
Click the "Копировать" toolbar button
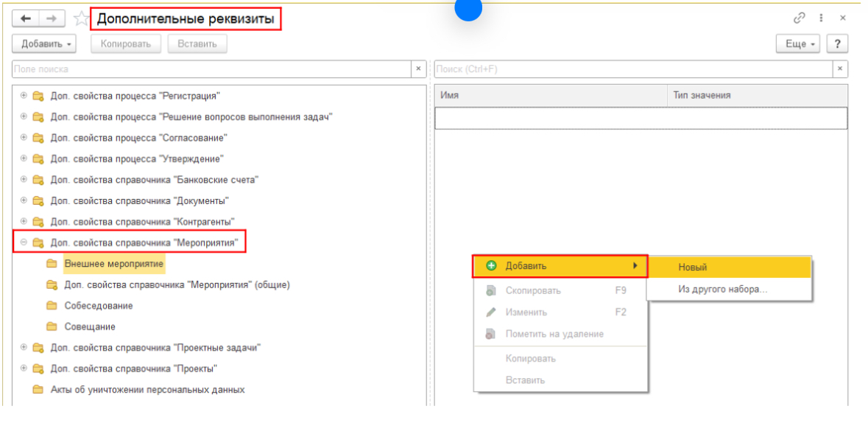[126, 43]
